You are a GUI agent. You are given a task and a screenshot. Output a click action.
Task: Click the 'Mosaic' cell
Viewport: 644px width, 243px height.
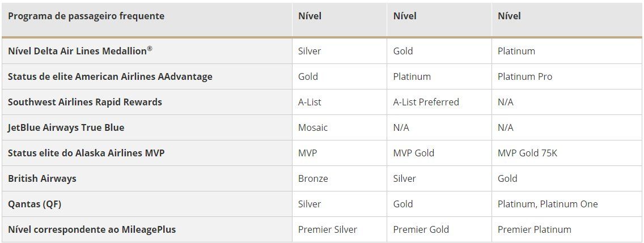click(x=313, y=127)
